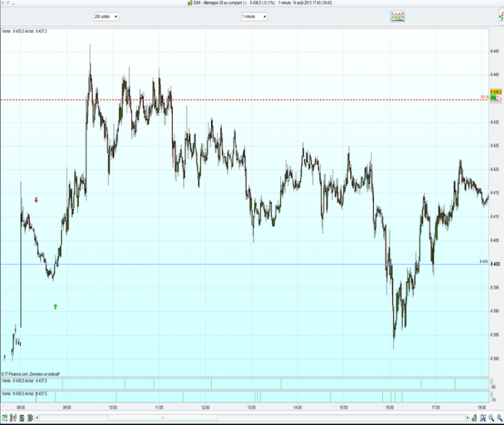This screenshot has width=504, height=425.
Task: Zoom out with the minus magnifier
Action: point(491,418)
